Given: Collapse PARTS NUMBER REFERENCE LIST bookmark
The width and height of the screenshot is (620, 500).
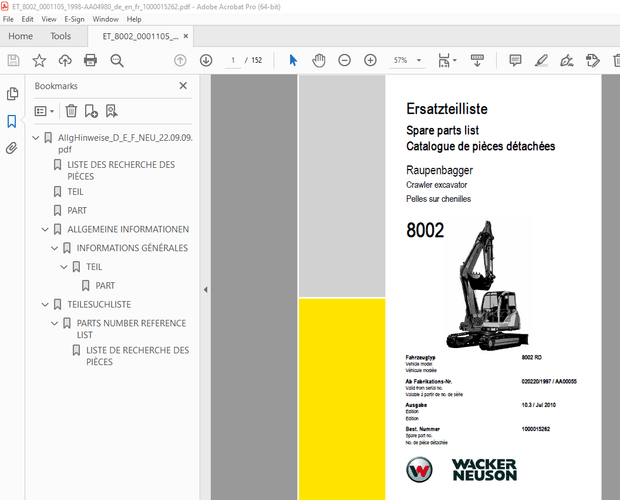Looking at the screenshot, I should tap(55, 323).
